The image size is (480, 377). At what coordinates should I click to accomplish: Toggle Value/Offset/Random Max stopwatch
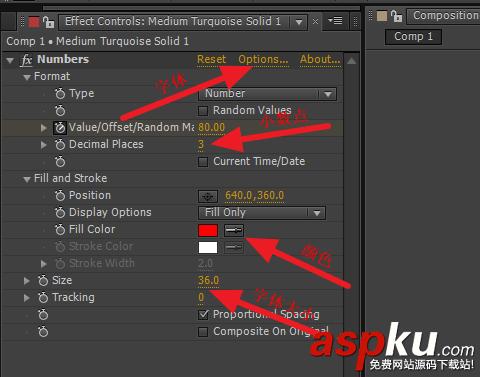(x=60, y=128)
